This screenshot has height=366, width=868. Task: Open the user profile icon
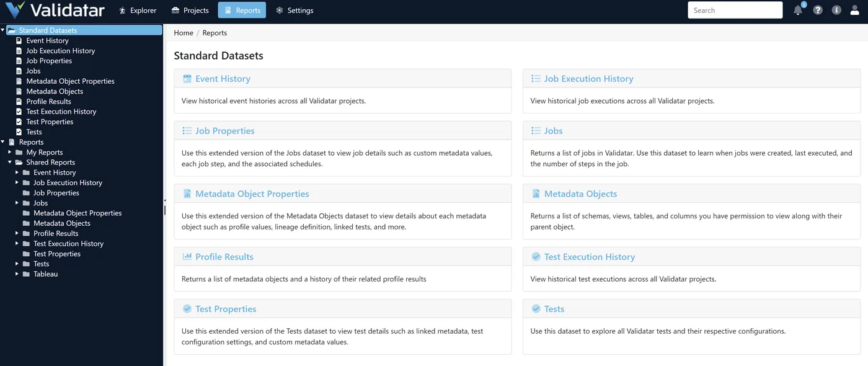(855, 11)
